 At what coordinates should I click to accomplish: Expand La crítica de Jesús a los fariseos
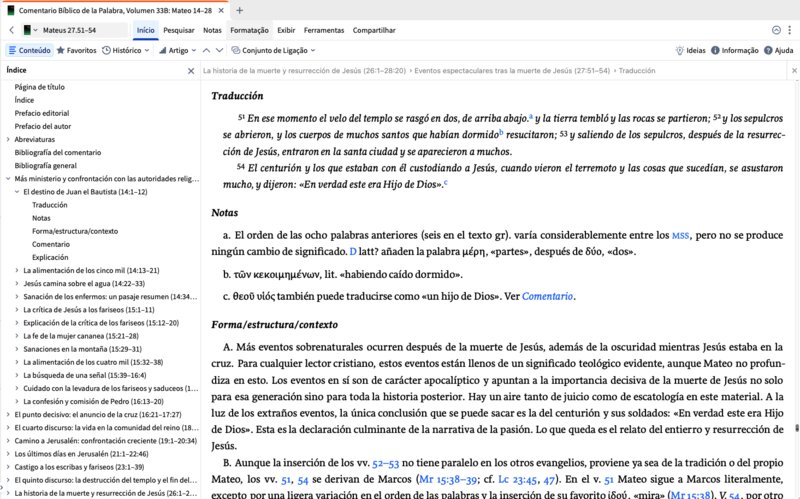[x=17, y=310]
